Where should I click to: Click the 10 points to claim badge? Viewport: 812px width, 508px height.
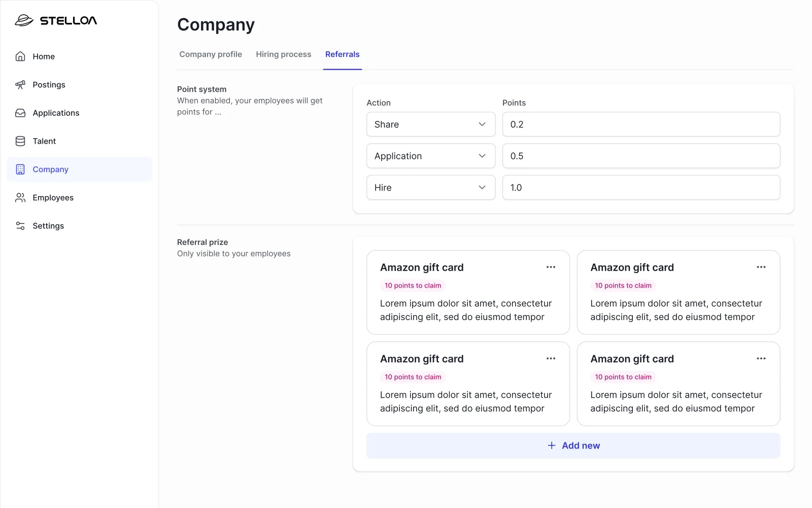coord(413,285)
